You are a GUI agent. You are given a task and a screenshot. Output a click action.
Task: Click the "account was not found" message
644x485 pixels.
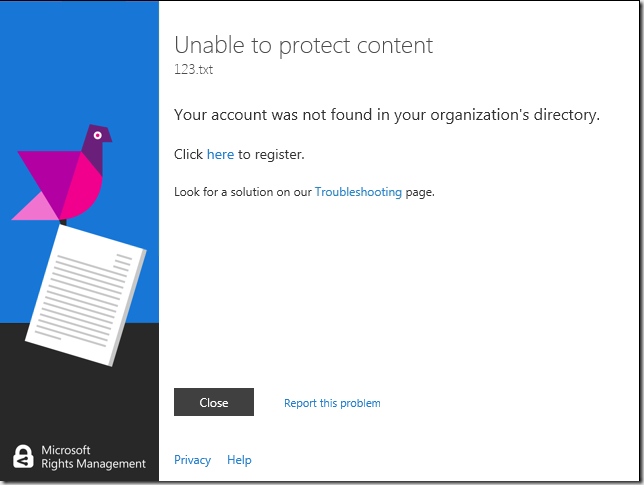click(x=386, y=115)
